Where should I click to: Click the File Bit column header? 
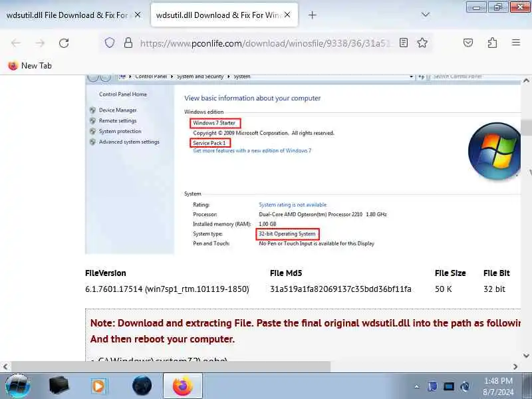point(496,273)
